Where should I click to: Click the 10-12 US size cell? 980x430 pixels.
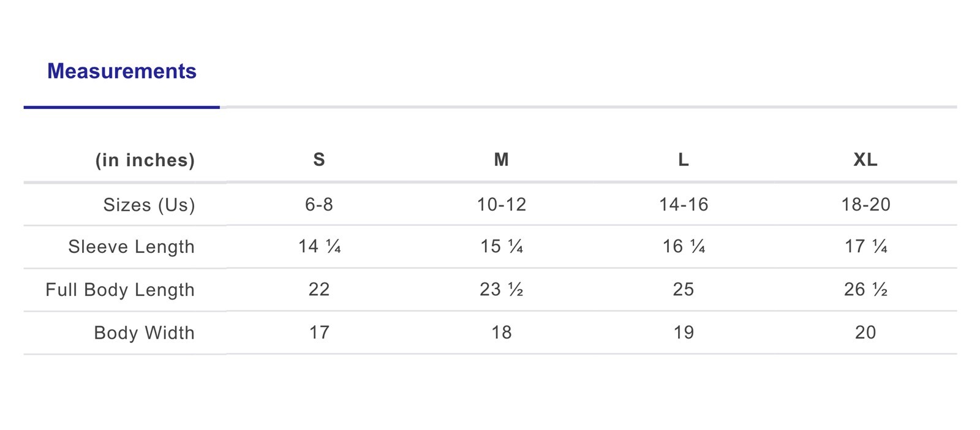pyautogui.click(x=502, y=205)
